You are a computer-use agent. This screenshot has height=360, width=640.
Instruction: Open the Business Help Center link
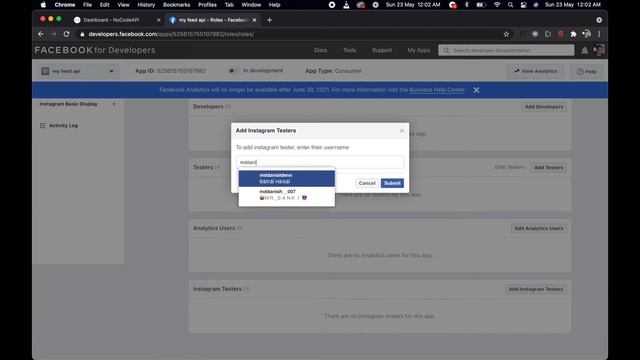pyautogui.click(x=436, y=90)
